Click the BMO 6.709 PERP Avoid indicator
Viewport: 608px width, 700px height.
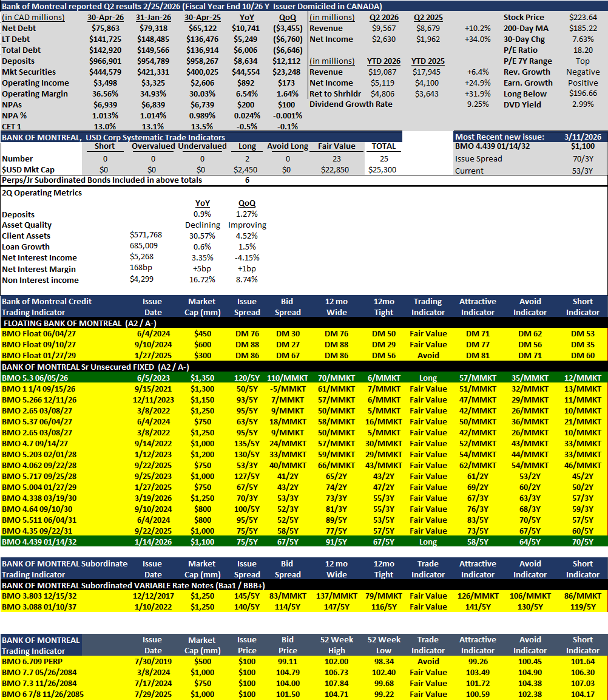(428, 662)
